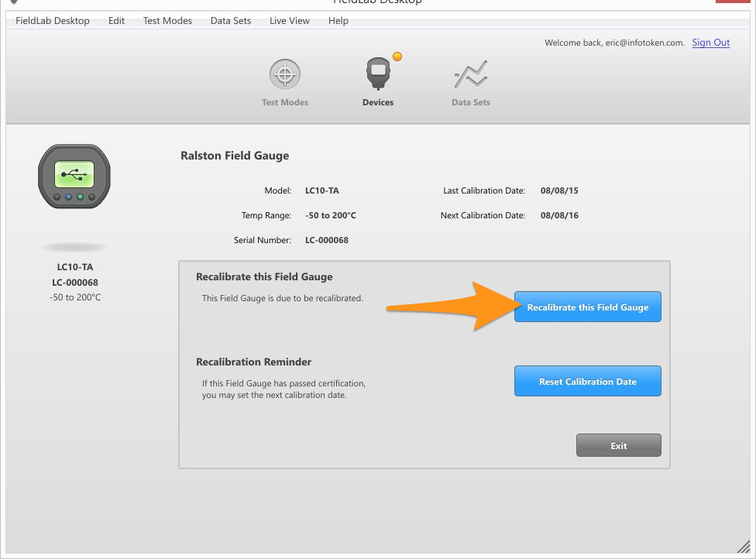The height and width of the screenshot is (559, 756).
Task: Click the LC10-TA label under device icon
Action: (74, 267)
